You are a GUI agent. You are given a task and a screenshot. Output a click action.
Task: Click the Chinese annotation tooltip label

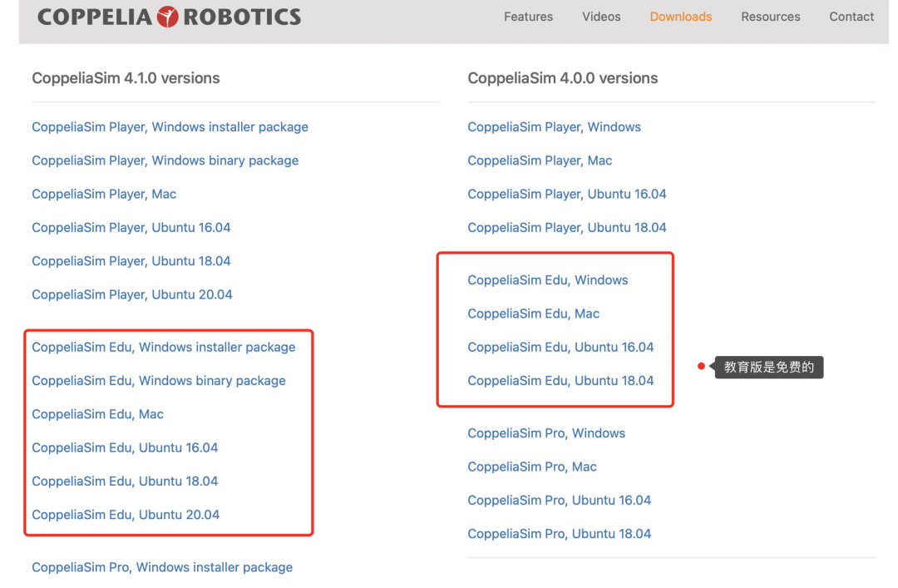click(768, 367)
